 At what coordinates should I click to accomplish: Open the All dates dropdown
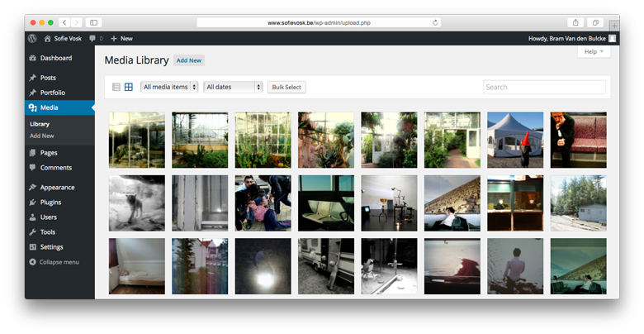pos(233,87)
